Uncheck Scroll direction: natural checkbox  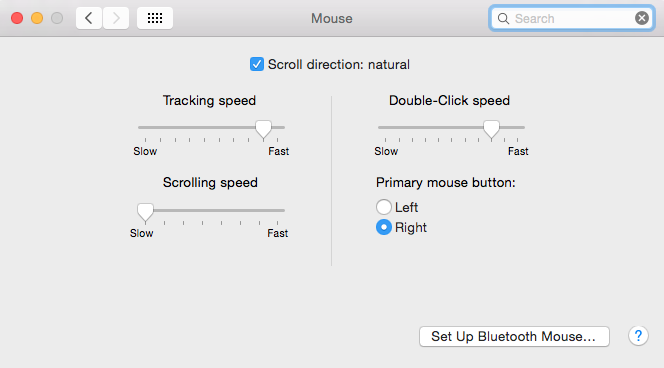click(x=257, y=64)
